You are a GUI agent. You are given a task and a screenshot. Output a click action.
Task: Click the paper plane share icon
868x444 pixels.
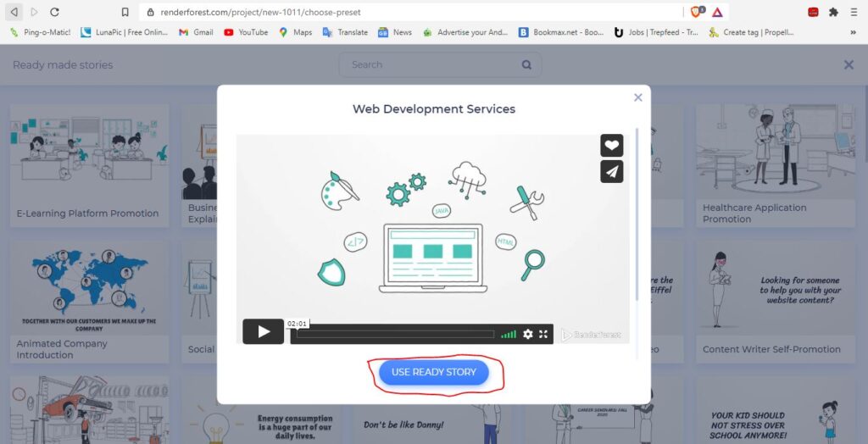pyautogui.click(x=612, y=172)
